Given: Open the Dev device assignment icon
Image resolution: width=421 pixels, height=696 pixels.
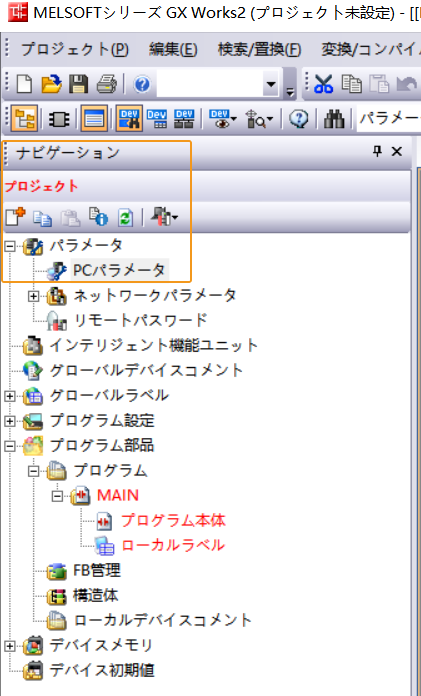Looking at the screenshot, I should point(183,119).
